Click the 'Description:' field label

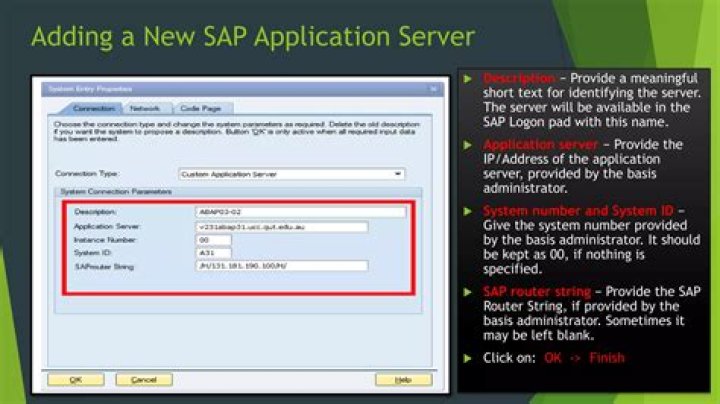click(x=95, y=212)
